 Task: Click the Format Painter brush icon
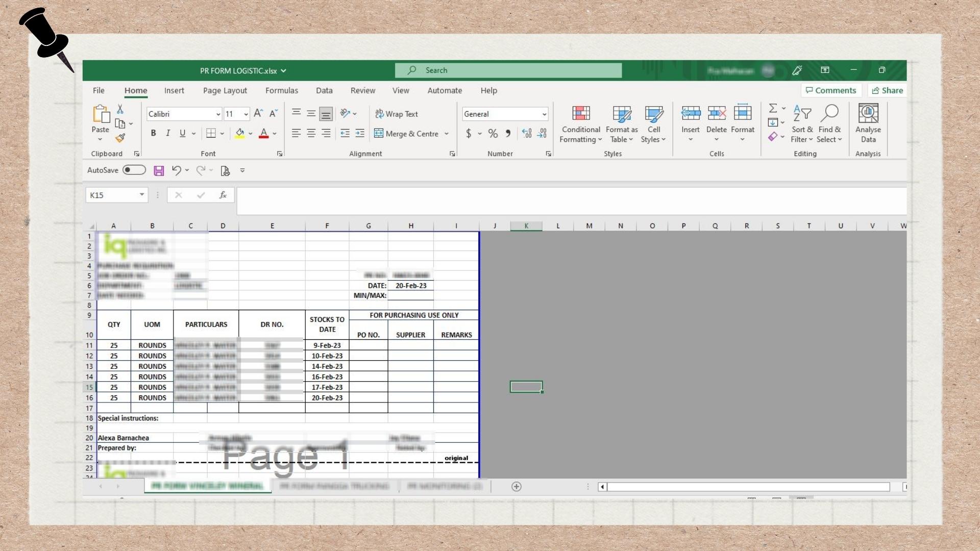tap(120, 138)
